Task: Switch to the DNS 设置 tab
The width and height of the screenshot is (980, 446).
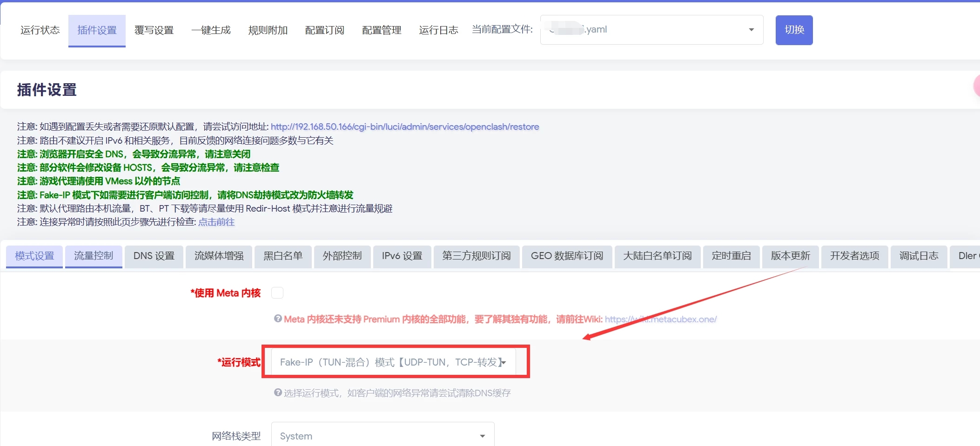Action: (x=154, y=256)
